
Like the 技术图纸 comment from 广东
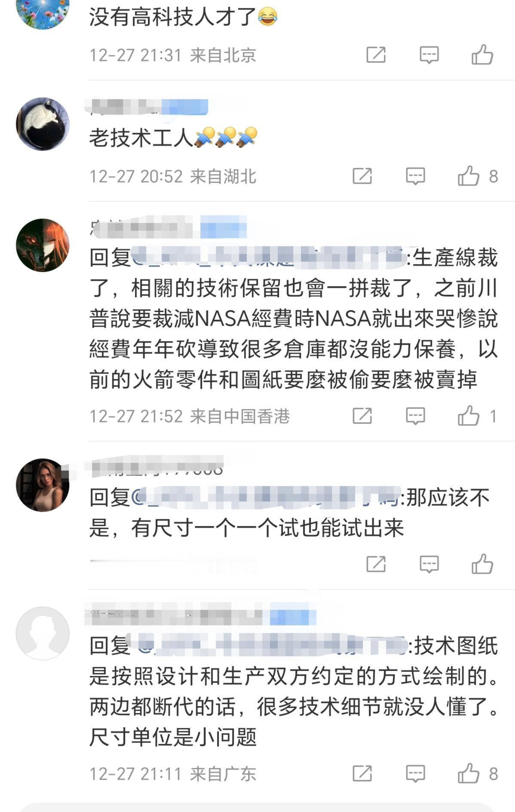tap(468, 773)
